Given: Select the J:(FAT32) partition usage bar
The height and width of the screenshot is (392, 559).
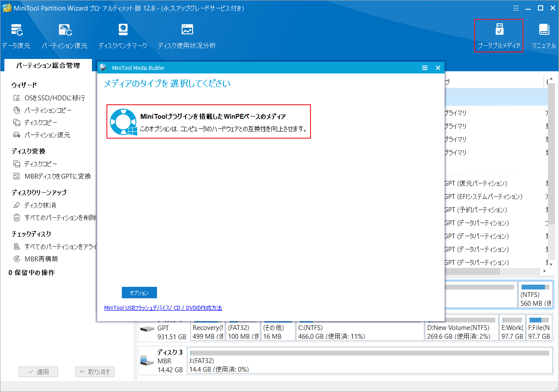Looking at the screenshot, I should click(x=369, y=353).
